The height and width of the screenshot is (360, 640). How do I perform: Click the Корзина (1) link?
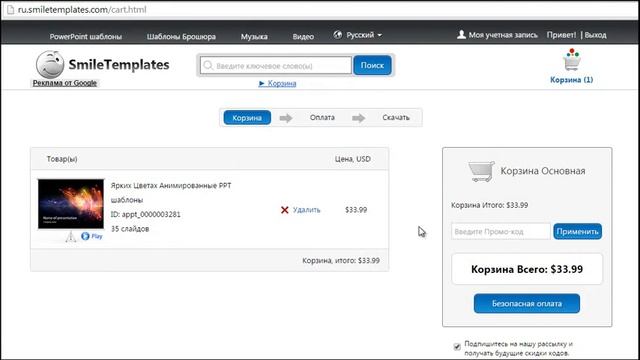(x=571, y=80)
